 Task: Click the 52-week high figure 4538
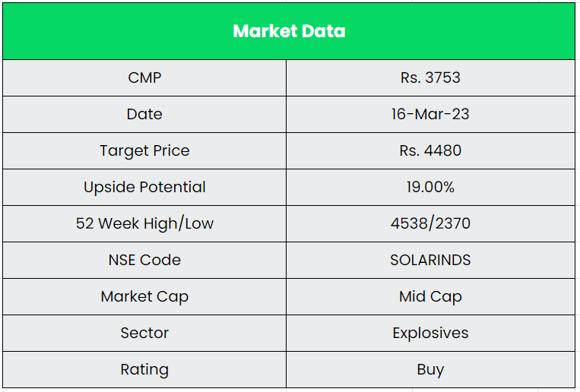coord(411,223)
